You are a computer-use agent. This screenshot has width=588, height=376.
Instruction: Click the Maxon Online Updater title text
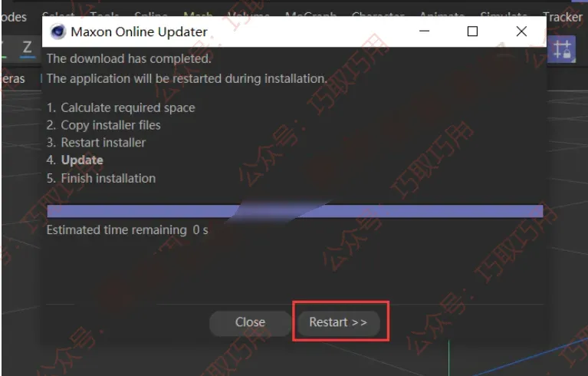click(139, 32)
